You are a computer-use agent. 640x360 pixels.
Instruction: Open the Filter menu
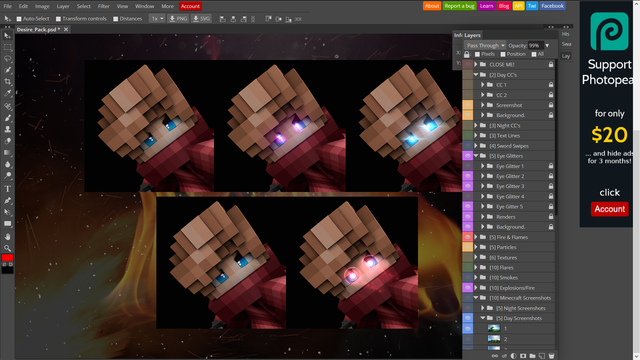tap(104, 6)
